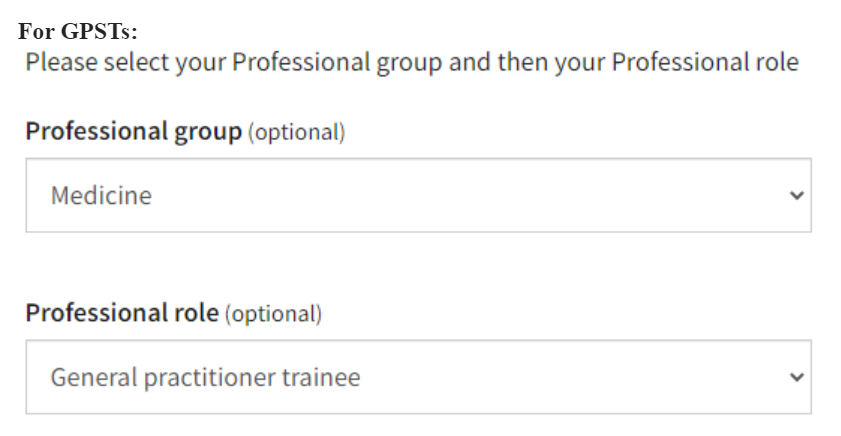Image resolution: width=841 pixels, height=436 pixels.
Task: Click the 'Professional group' field label
Action: click(133, 131)
